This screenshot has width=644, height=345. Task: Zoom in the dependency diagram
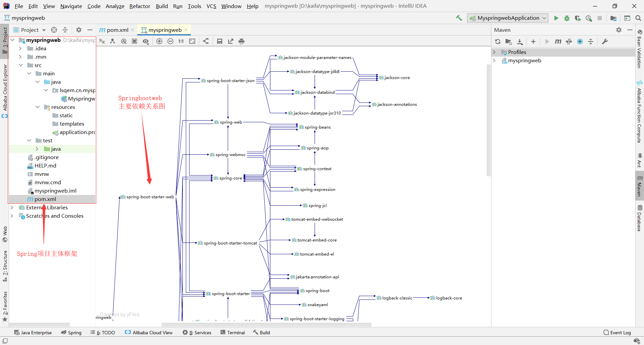[x=159, y=41]
